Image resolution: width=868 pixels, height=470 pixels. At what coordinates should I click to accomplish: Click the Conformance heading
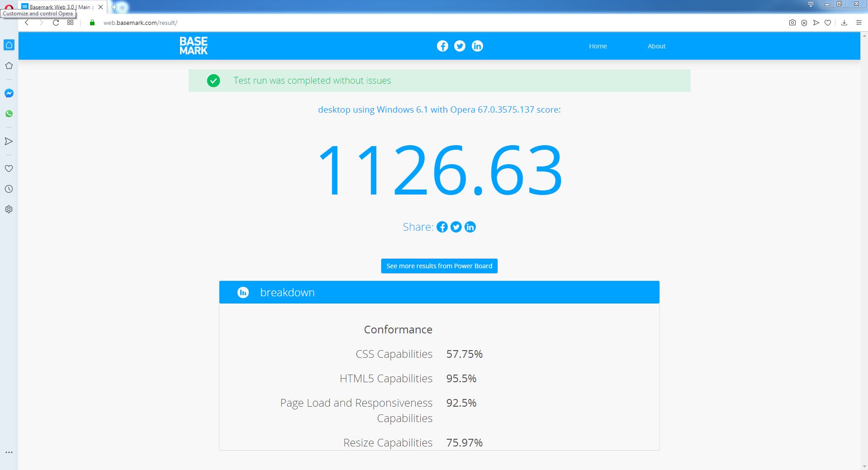click(x=398, y=330)
